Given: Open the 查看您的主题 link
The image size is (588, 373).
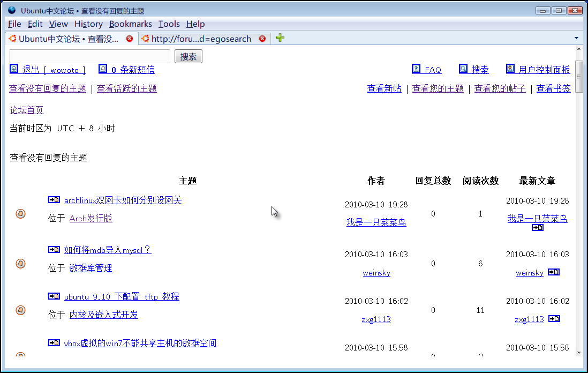Looking at the screenshot, I should pyautogui.click(x=438, y=88).
